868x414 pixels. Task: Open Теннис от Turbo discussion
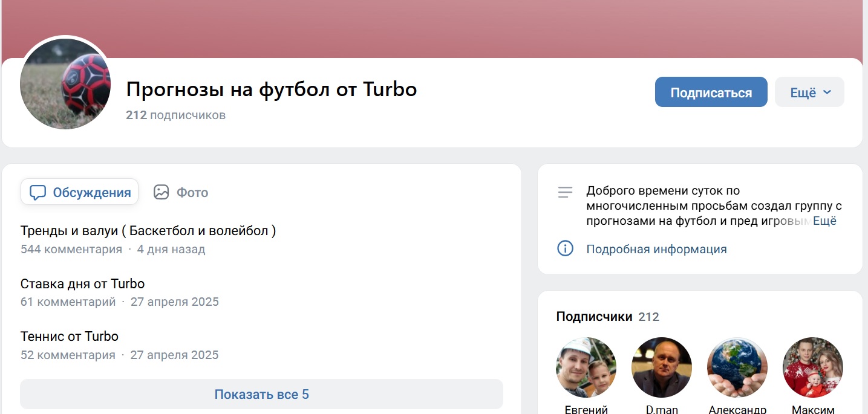(x=70, y=336)
